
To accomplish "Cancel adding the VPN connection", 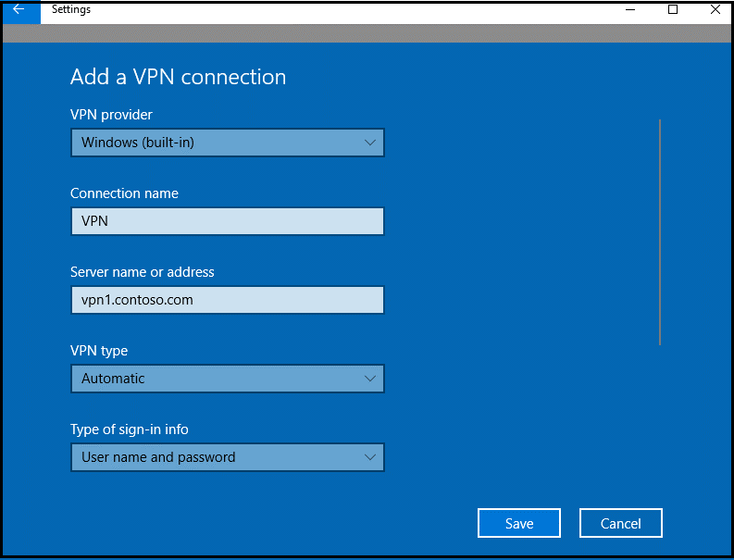I will click(621, 523).
